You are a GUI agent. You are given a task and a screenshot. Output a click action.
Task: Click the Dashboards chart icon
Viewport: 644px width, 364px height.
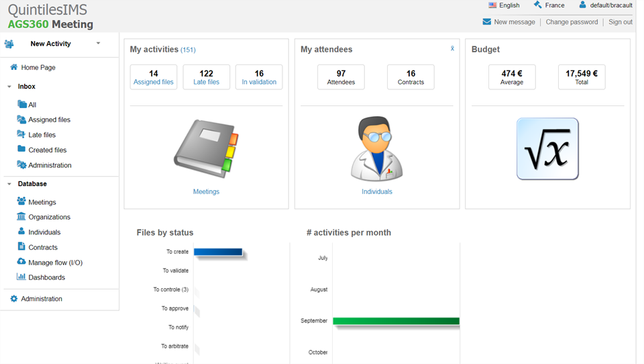[x=21, y=277]
